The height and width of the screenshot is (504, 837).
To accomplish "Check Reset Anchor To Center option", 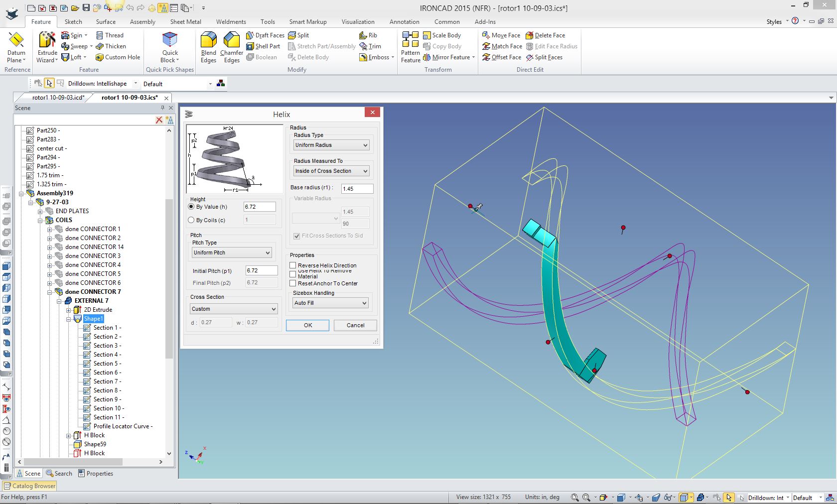I will pos(293,283).
